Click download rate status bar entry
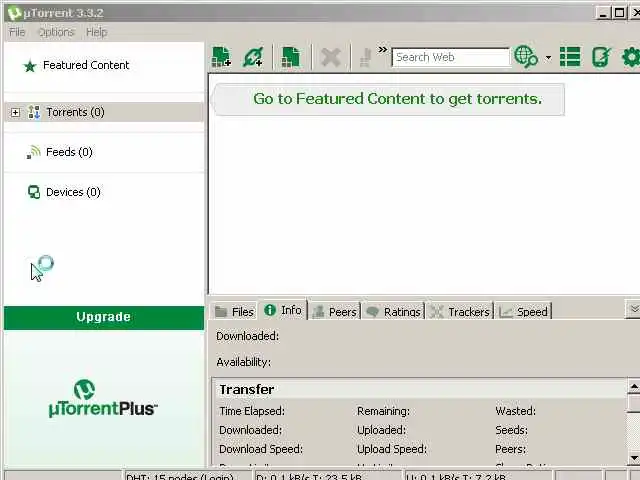Viewport: 640px width, 480px height. [x=327, y=476]
